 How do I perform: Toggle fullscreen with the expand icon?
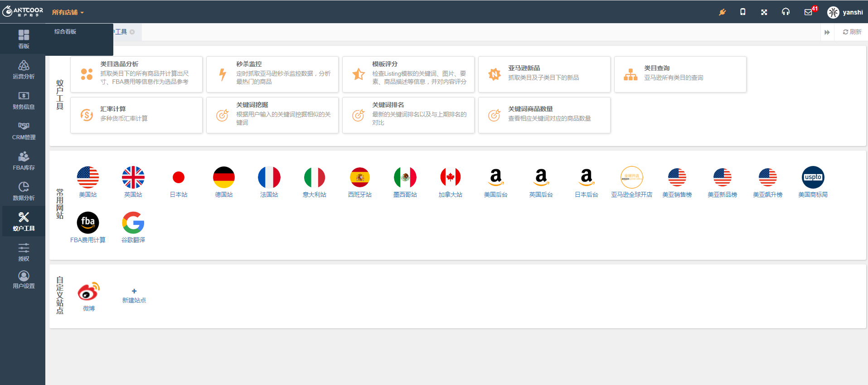(x=764, y=12)
